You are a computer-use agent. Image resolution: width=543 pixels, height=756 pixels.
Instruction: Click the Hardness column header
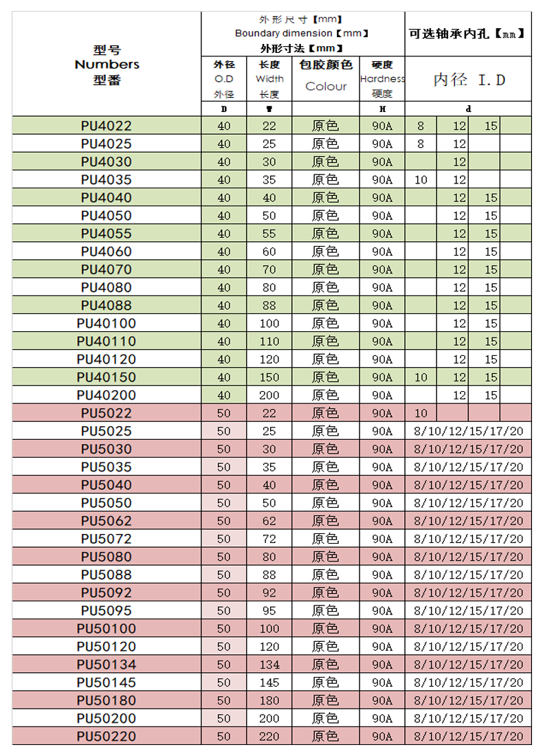[x=382, y=79]
